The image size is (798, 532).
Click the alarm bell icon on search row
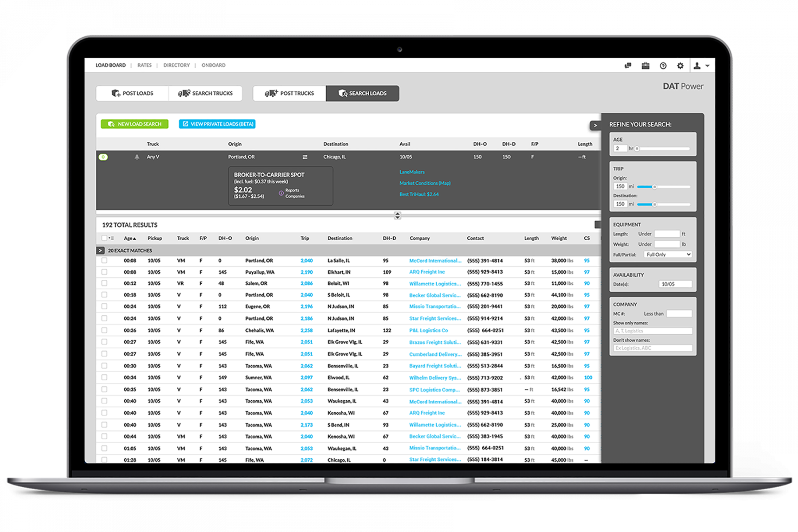[x=137, y=157]
